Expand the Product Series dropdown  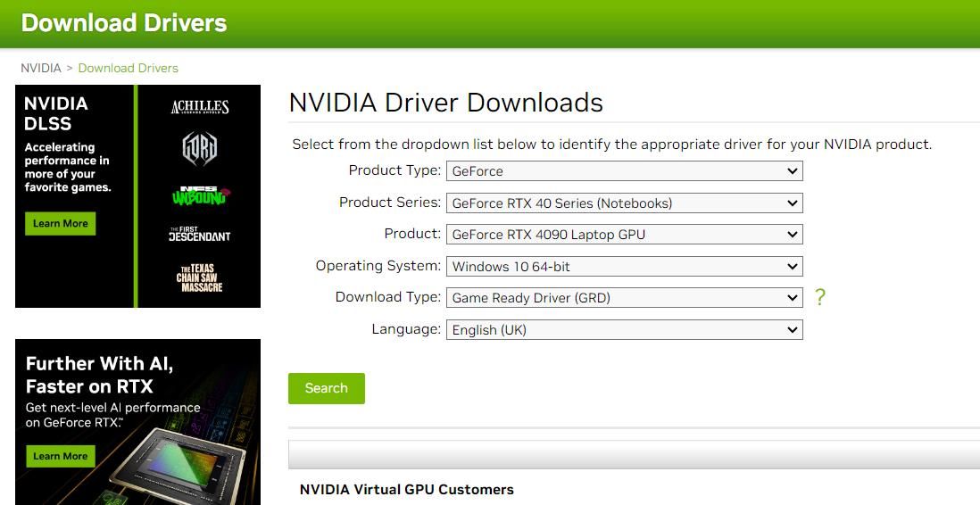(x=624, y=203)
